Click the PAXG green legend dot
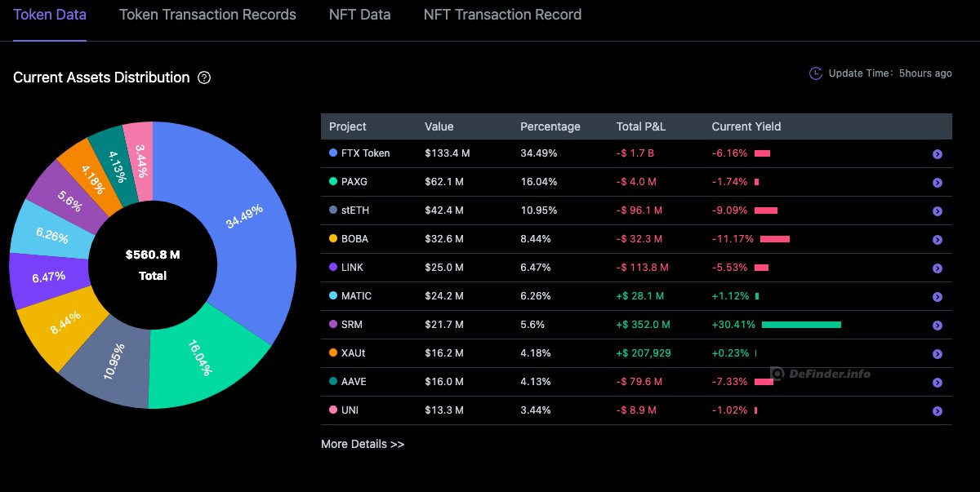 [333, 181]
